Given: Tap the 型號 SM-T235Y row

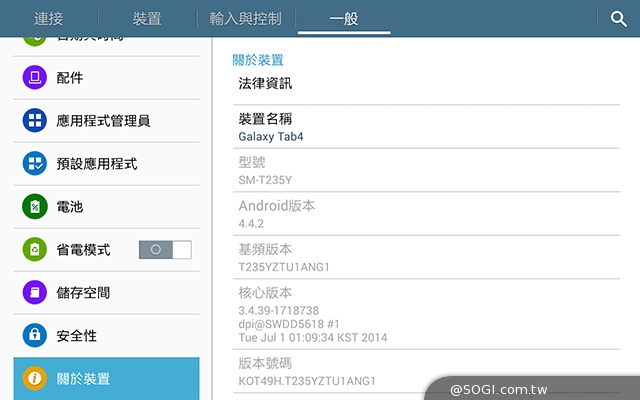Looking at the screenshot, I should pos(426,170).
